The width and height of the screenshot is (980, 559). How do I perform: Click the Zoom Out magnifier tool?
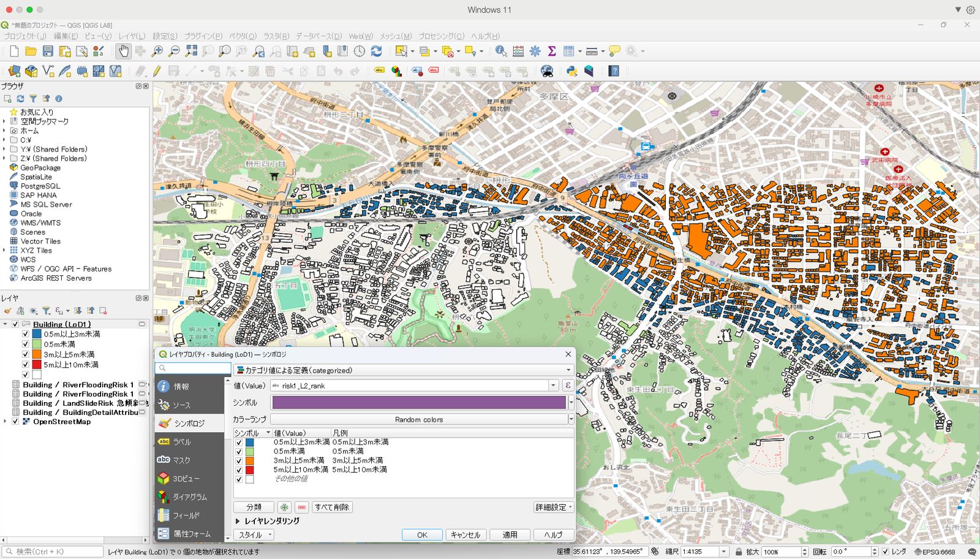174,51
